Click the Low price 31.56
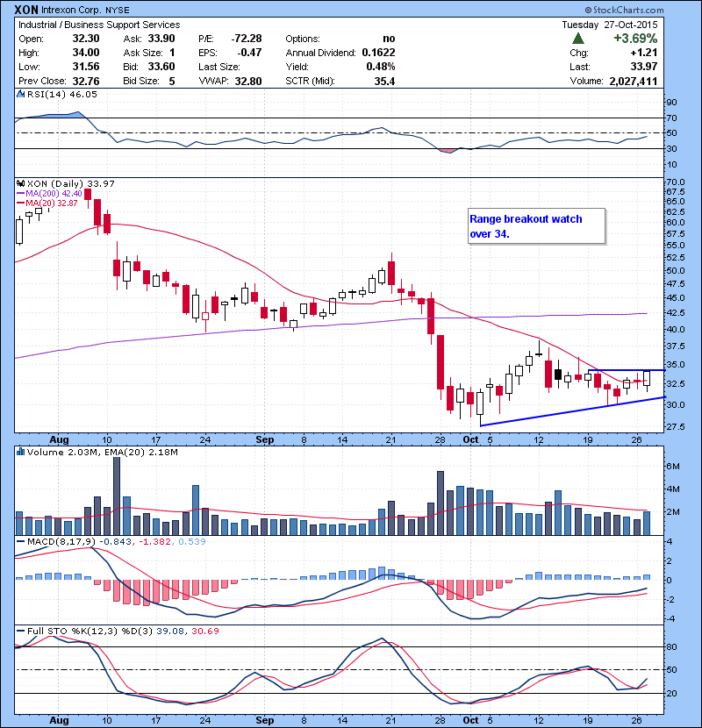 coord(86,67)
